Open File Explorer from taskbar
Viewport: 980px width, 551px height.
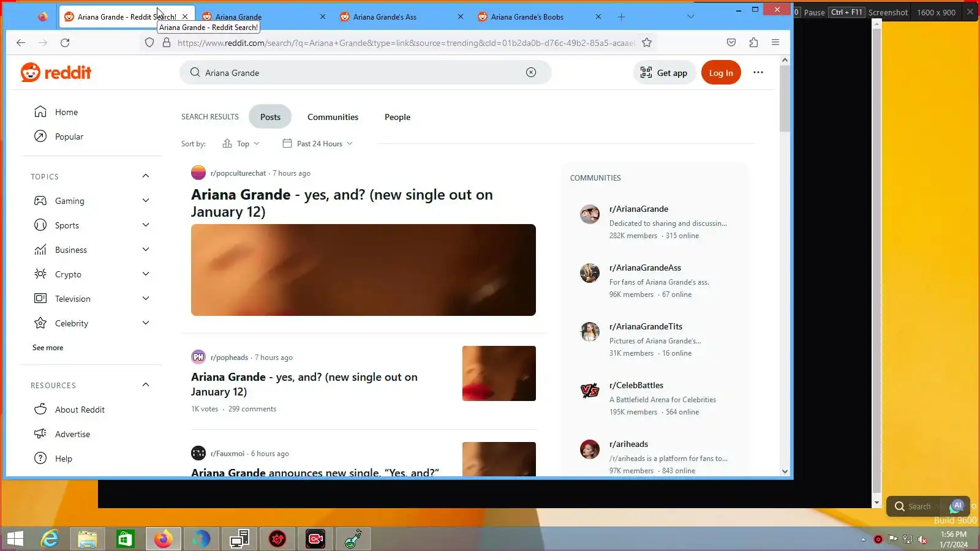click(x=88, y=539)
